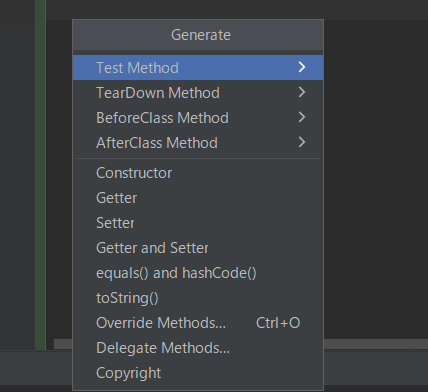
Task: Select Getter and Setter
Action: coord(198,248)
